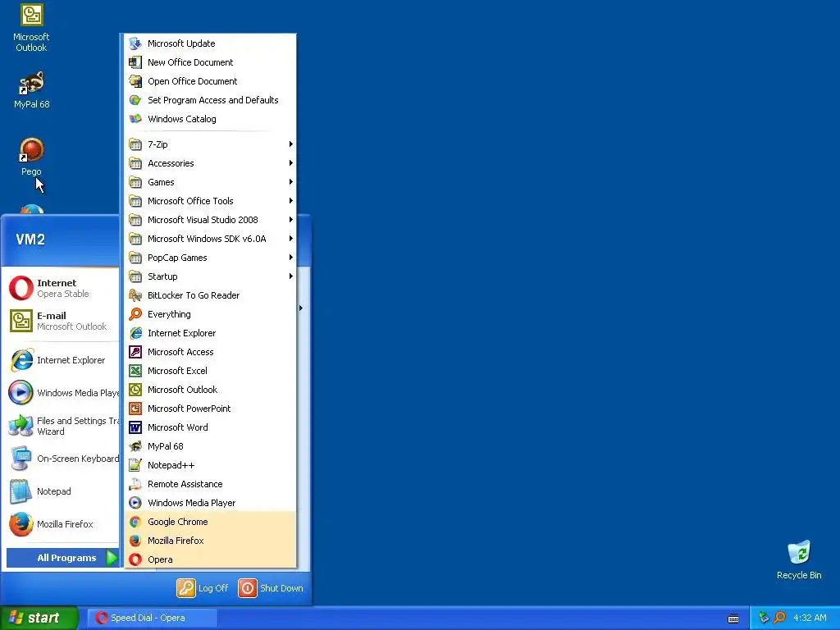
Task: Open BitLocker To Go Reader
Action: 210,295
